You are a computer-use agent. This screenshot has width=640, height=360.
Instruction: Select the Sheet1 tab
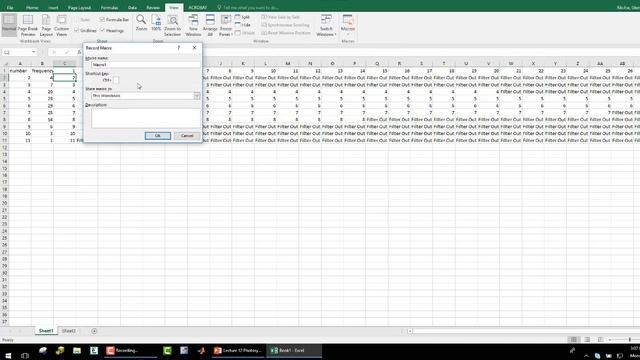(46, 331)
